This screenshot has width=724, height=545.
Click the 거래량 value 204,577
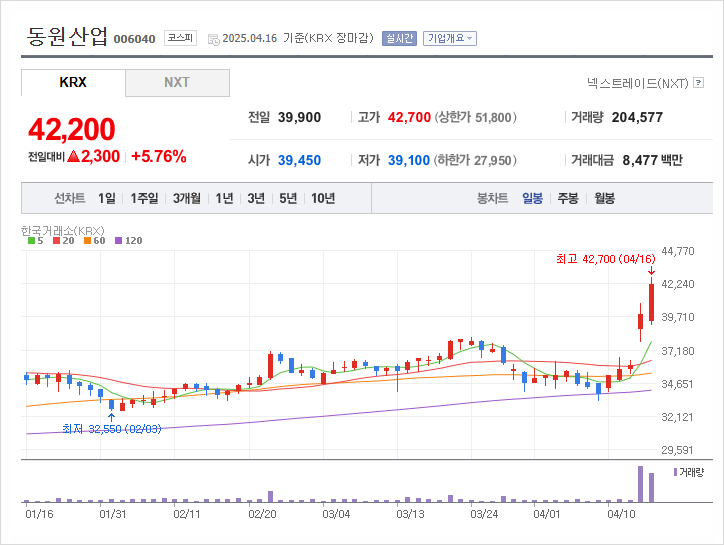(x=637, y=117)
